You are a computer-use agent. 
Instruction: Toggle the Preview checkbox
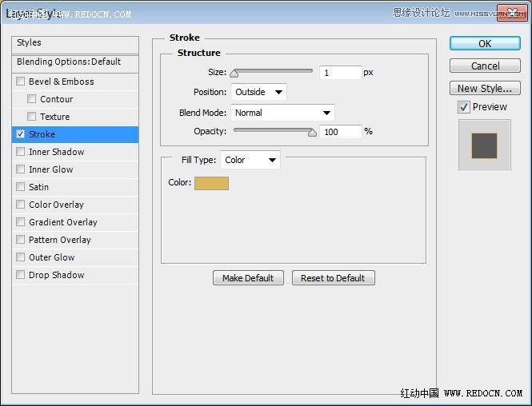[x=464, y=107]
